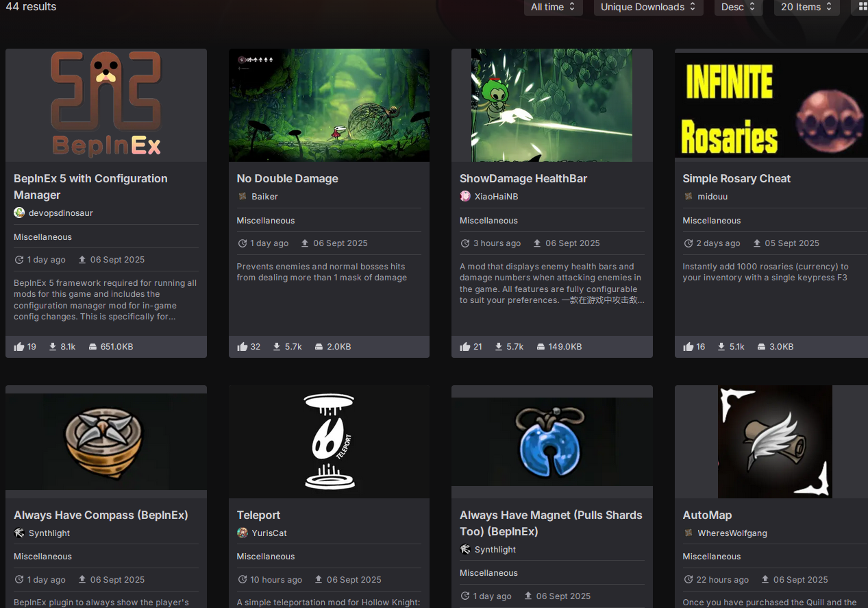The image size is (868, 608).
Task: Open the Desc order dropdown
Action: pyautogui.click(x=738, y=7)
